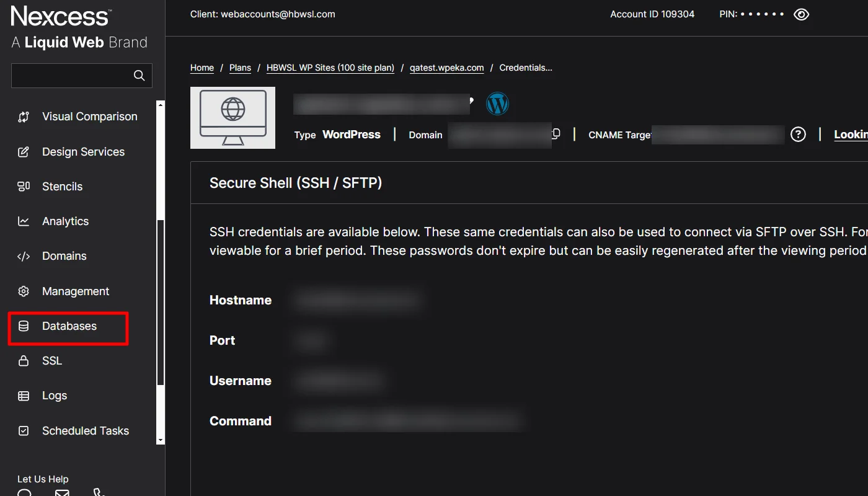Open Management section
The height and width of the screenshot is (496, 868).
(x=76, y=291)
